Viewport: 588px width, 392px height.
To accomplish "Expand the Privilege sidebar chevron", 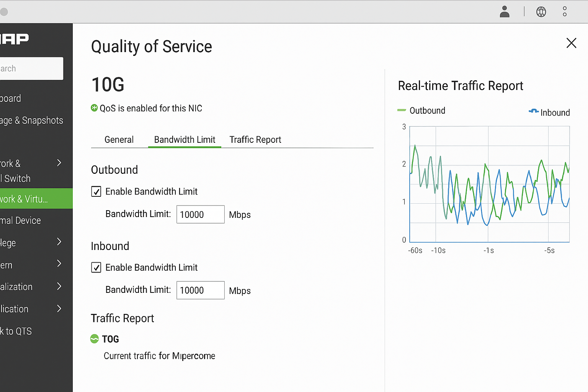I will click(x=59, y=242).
